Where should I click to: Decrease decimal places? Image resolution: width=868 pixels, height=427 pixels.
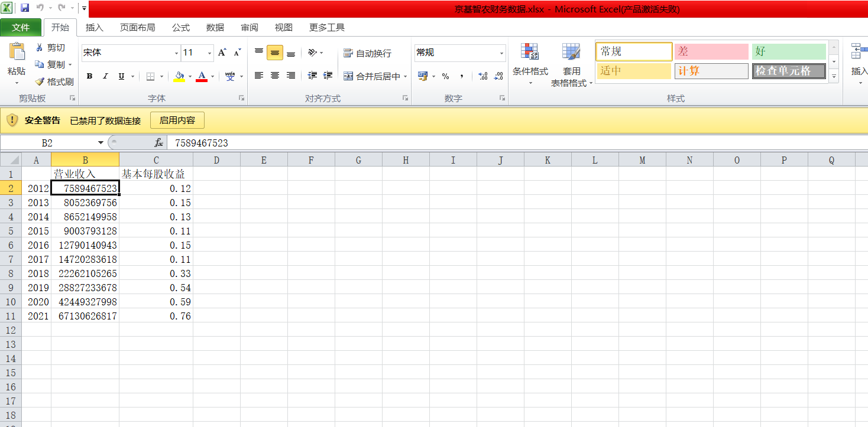coord(499,76)
